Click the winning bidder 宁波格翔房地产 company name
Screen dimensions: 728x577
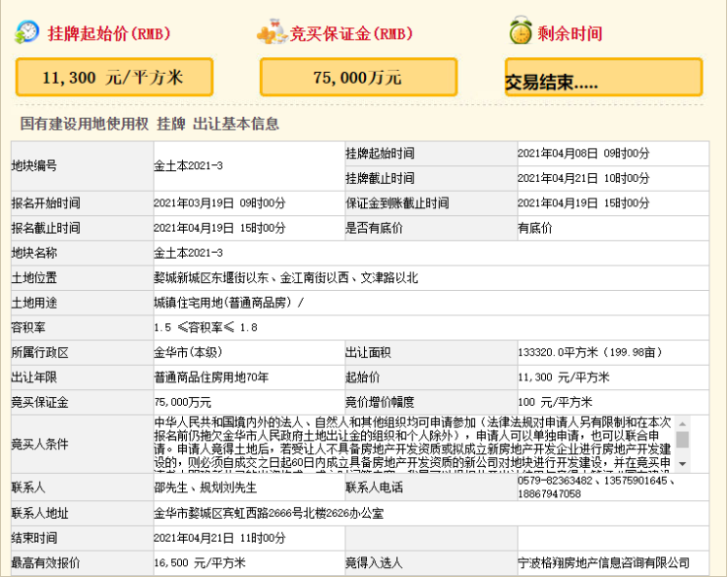(603, 563)
